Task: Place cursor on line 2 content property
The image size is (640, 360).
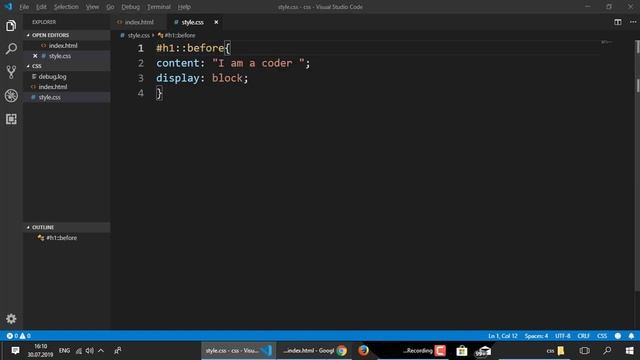Action: click(180, 63)
